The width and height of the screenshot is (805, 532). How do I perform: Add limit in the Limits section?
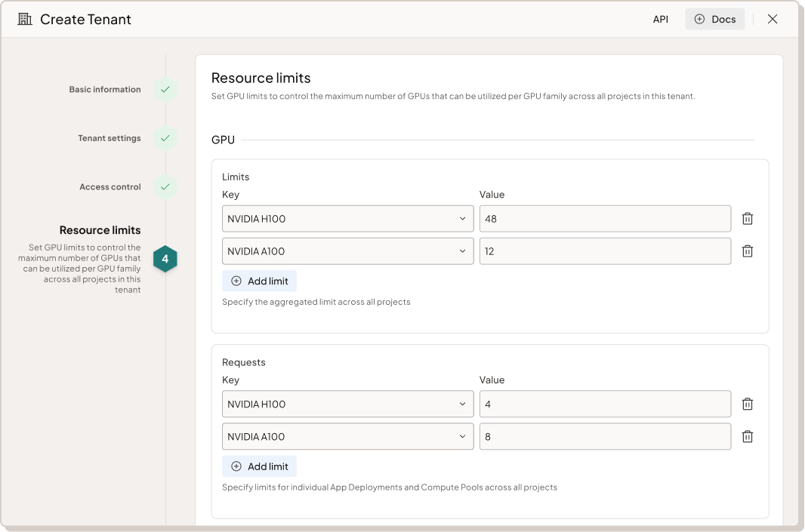point(259,281)
